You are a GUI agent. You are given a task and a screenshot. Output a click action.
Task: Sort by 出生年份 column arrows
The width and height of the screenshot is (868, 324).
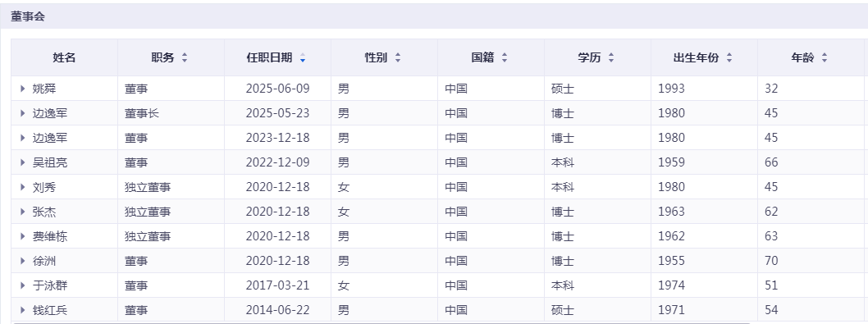point(729,57)
